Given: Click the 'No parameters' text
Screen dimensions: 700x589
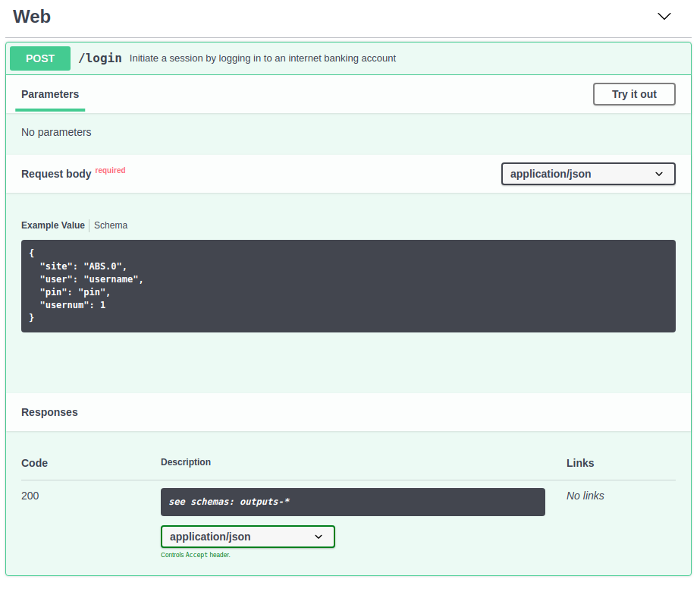Looking at the screenshot, I should click(x=56, y=132).
